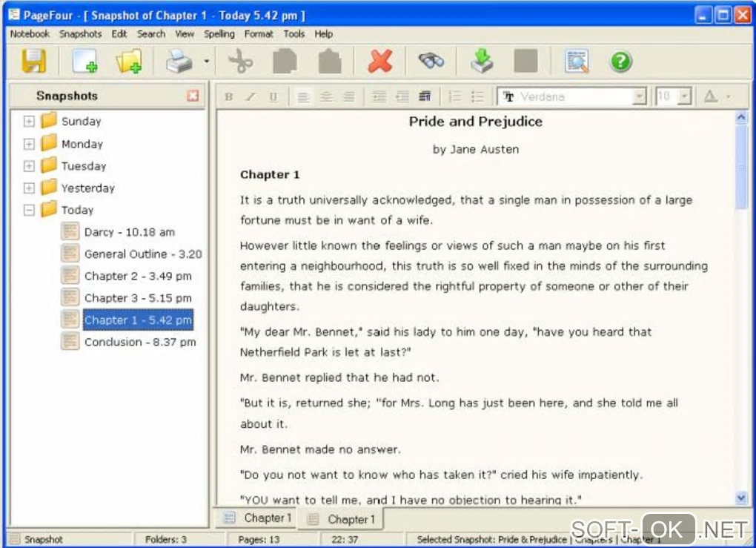Select snapshot Chapter 2 - 3.49 pm
Image resolution: width=756 pixels, height=548 pixels.
[138, 276]
